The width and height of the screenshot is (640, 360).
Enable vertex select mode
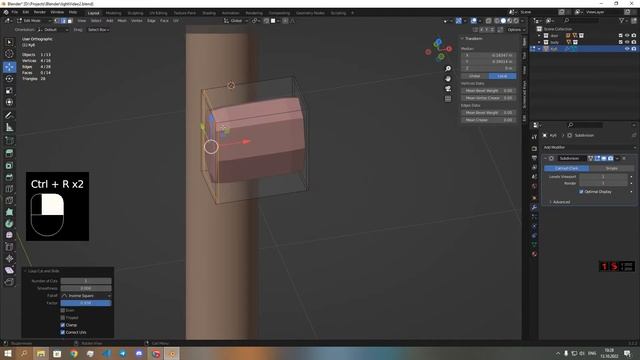click(x=57, y=20)
